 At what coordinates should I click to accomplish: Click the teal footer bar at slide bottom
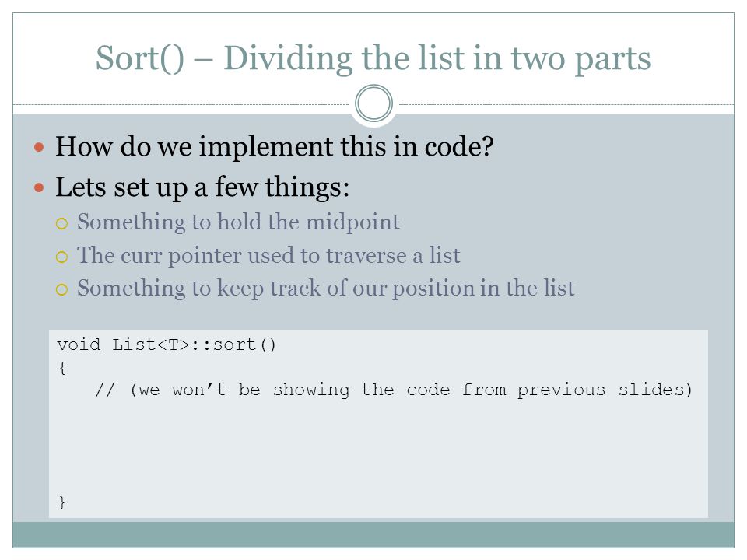373,534
